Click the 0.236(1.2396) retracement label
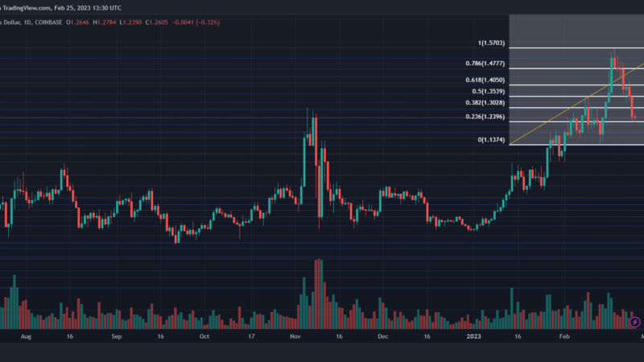 (x=485, y=117)
